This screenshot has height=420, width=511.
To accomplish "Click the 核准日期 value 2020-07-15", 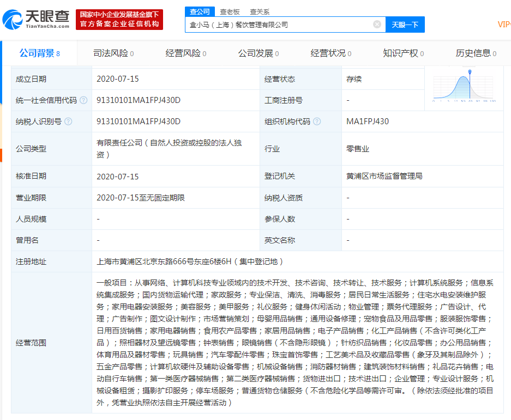I will (x=118, y=176).
